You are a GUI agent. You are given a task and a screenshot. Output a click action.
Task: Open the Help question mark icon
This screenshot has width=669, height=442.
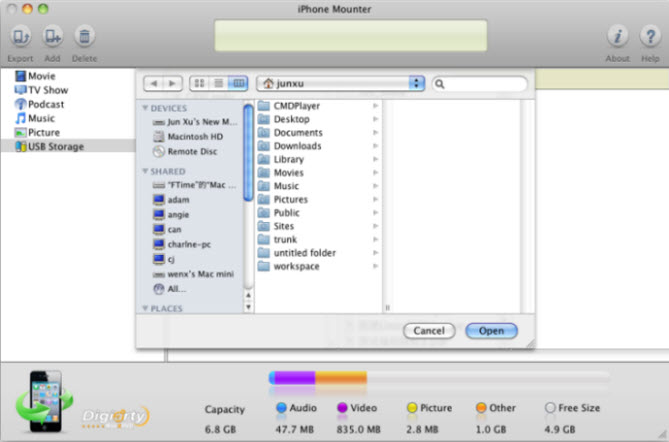650,37
